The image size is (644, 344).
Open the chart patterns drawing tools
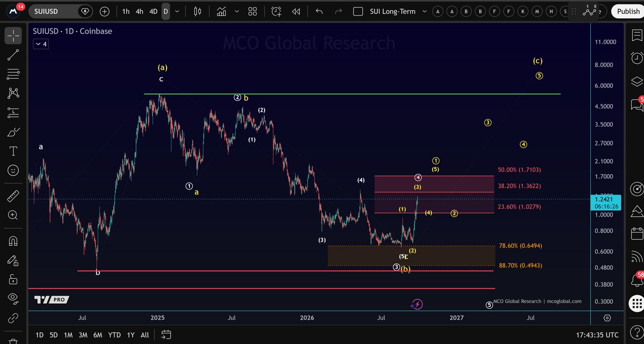pyautogui.click(x=13, y=93)
